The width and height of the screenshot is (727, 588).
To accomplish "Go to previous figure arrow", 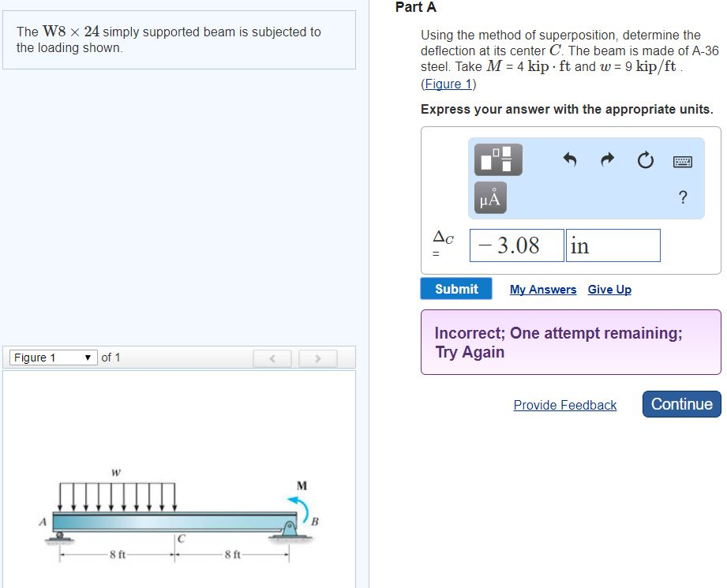I will pyautogui.click(x=273, y=358).
